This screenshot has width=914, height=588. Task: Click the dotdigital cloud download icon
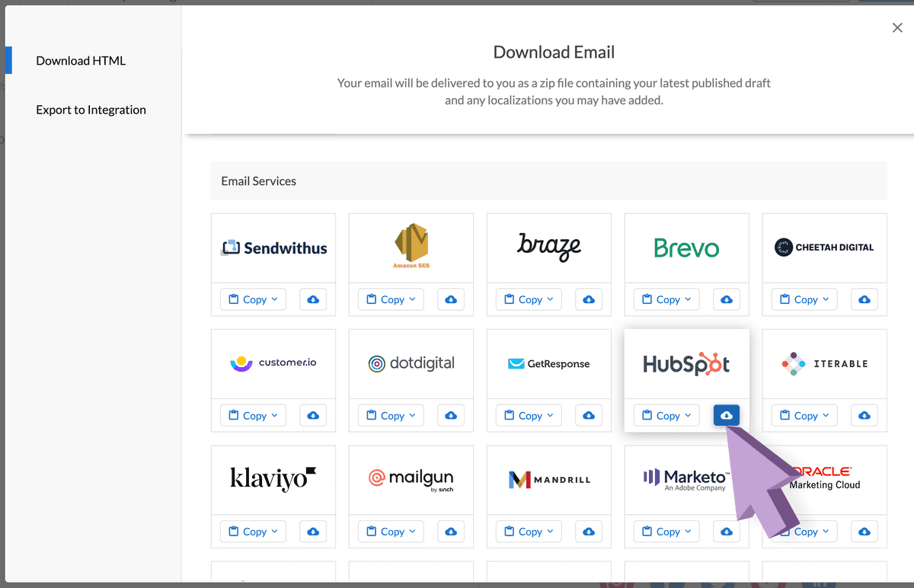[x=451, y=415]
